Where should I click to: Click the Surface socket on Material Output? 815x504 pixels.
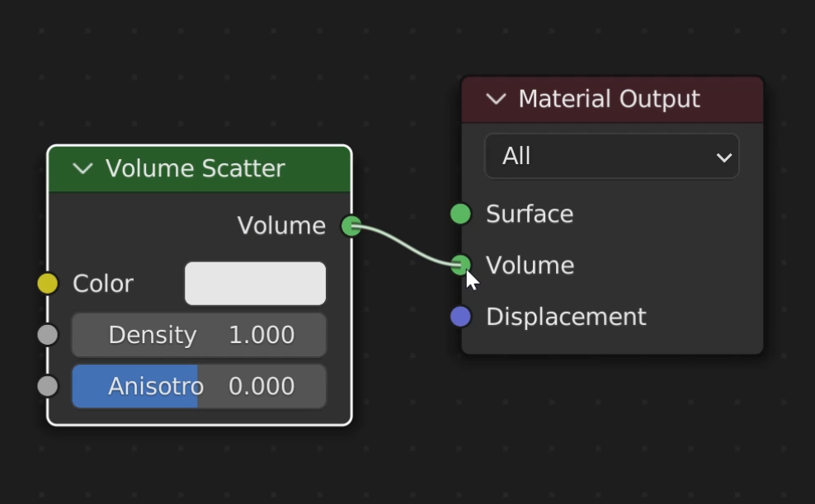coord(460,214)
